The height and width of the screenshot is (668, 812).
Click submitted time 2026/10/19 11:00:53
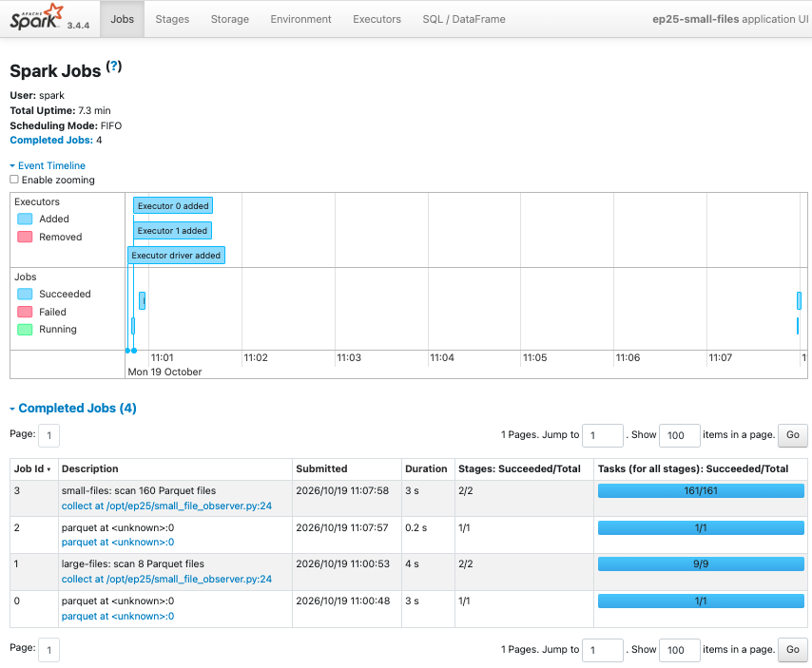tap(342, 564)
